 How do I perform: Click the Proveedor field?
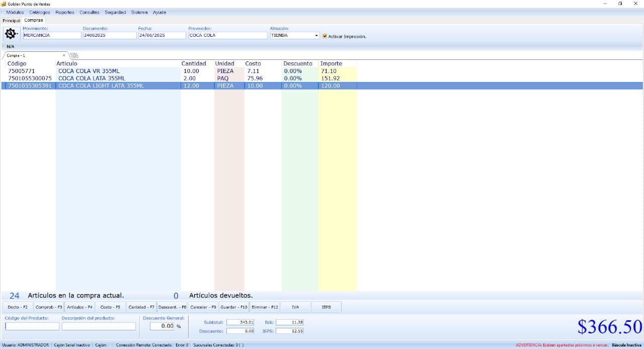click(x=228, y=35)
